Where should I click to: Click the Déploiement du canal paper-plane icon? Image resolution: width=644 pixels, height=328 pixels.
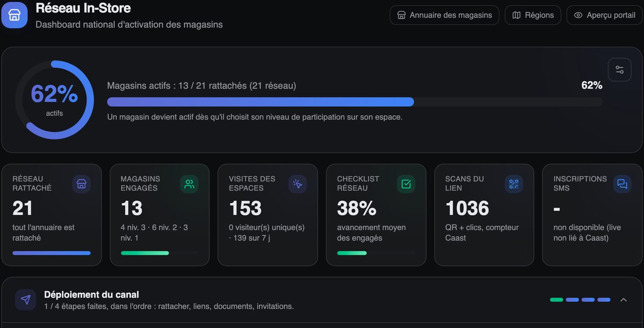pyautogui.click(x=26, y=300)
